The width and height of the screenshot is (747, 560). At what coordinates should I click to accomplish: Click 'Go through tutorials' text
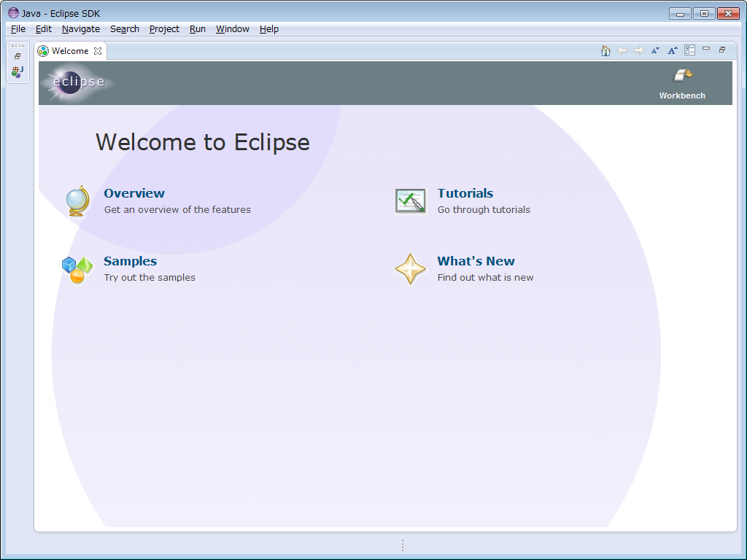pyautogui.click(x=484, y=209)
